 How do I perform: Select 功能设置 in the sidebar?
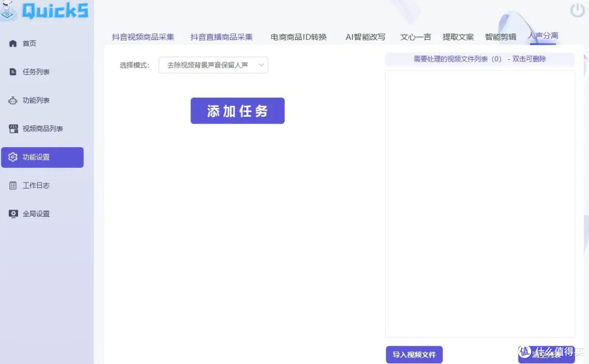tap(43, 157)
